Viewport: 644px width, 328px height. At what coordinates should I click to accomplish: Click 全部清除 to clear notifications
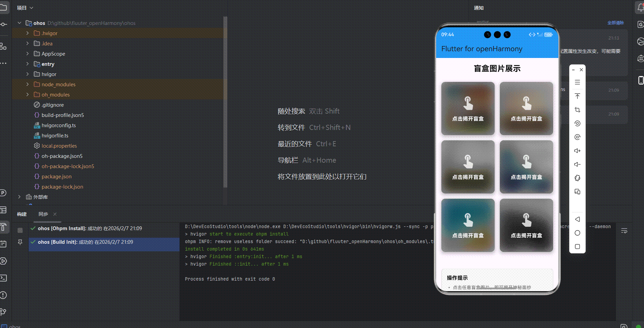[616, 23]
